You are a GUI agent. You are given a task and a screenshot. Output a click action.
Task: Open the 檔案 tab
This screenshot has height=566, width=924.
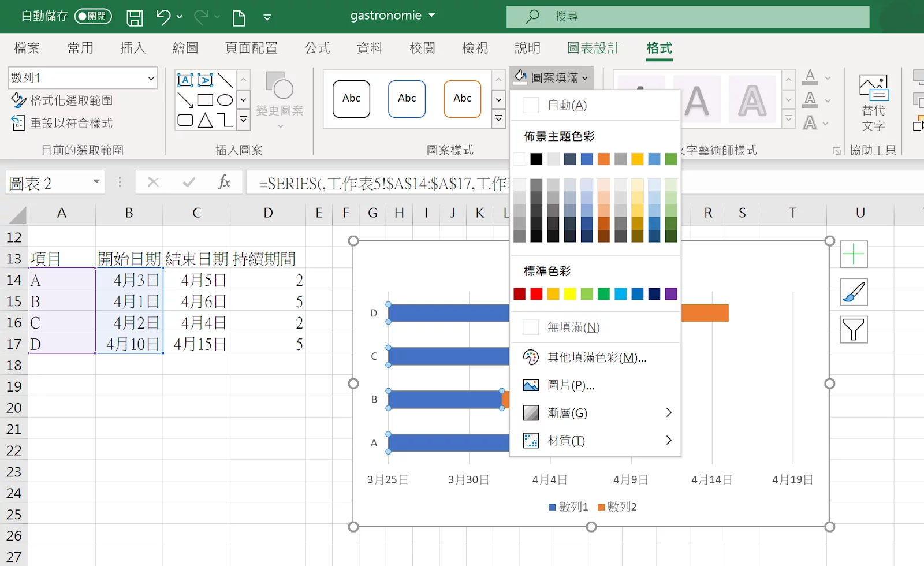[27, 48]
